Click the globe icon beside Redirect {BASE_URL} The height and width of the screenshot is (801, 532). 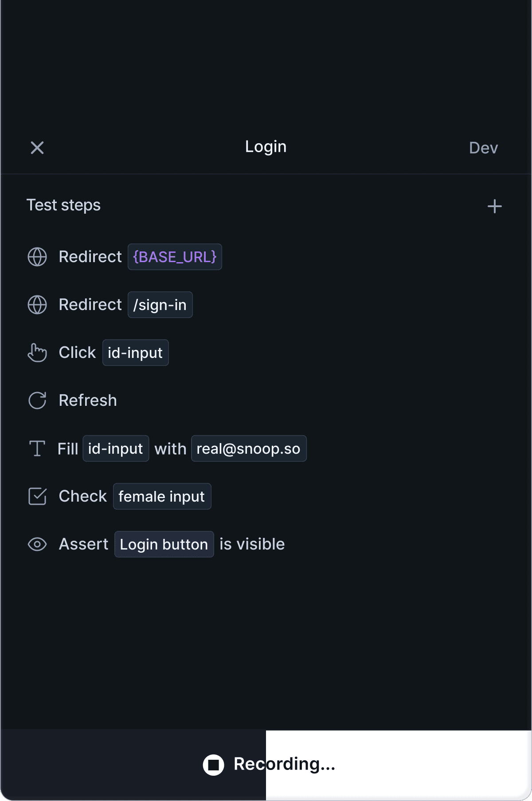click(37, 257)
